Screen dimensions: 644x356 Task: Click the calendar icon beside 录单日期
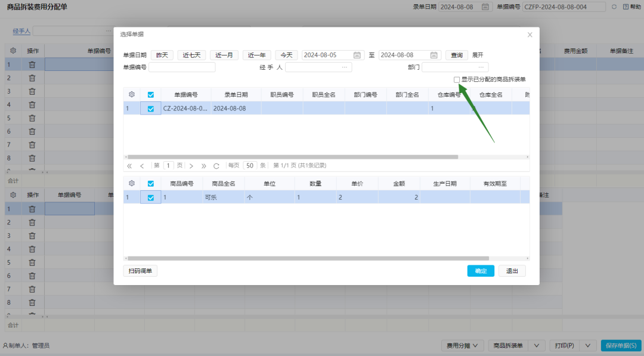coord(485,7)
